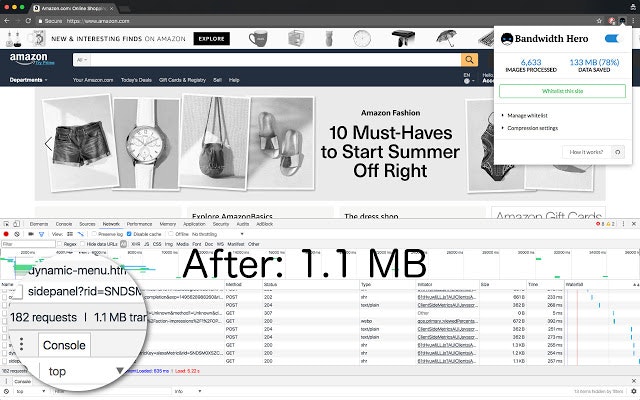Close the console drawer
Image resolution: width=640 pixels, height=400 pixels.
click(634, 381)
